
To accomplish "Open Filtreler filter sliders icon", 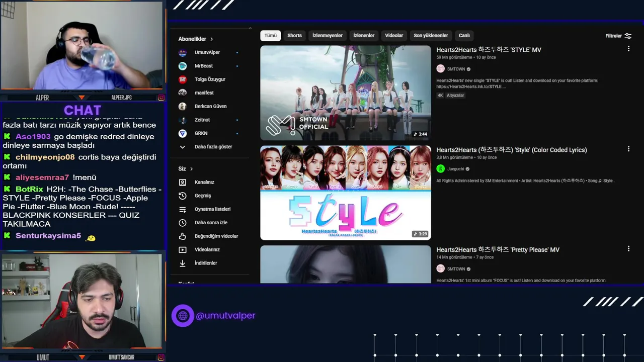I will click(628, 36).
